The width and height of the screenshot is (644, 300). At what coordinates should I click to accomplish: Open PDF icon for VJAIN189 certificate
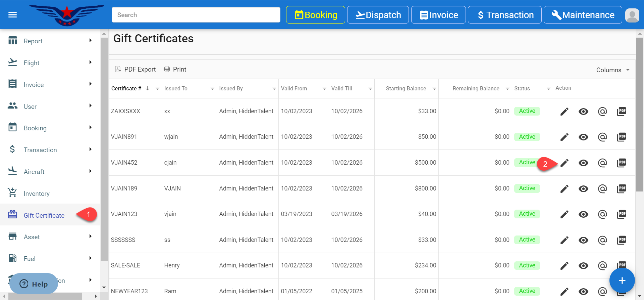pos(622,189)
